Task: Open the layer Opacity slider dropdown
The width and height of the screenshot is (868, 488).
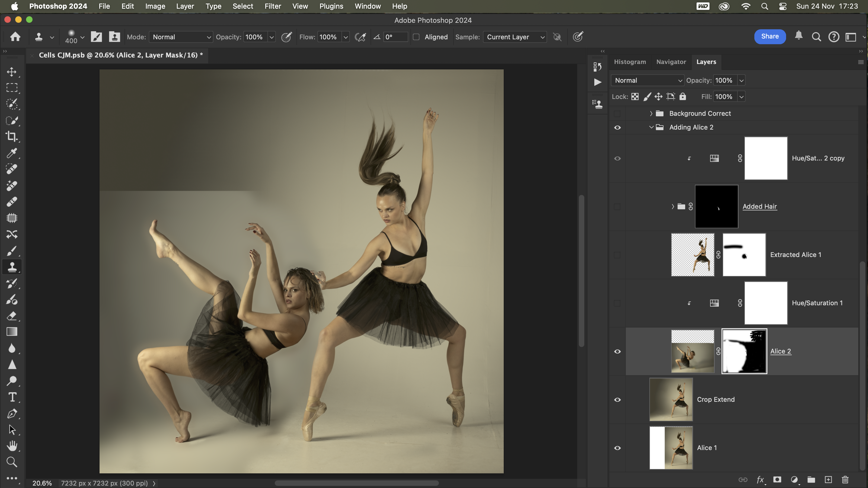Action: click(x=741, y=81)
